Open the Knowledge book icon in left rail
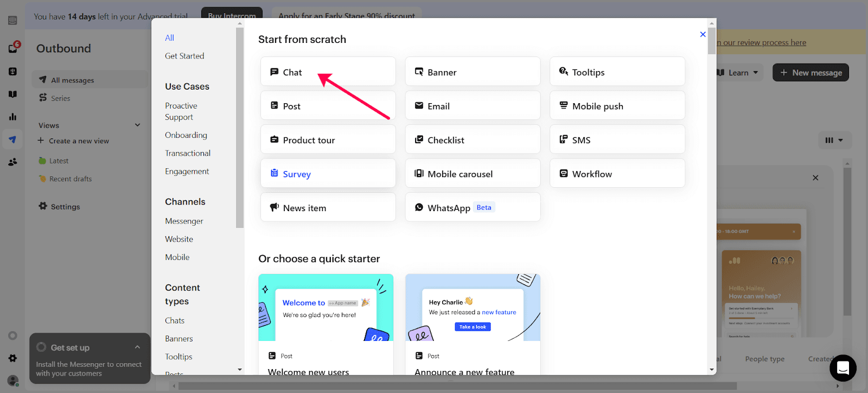The width and height of the screenshot is (868, 393). [x=13, y=94]
